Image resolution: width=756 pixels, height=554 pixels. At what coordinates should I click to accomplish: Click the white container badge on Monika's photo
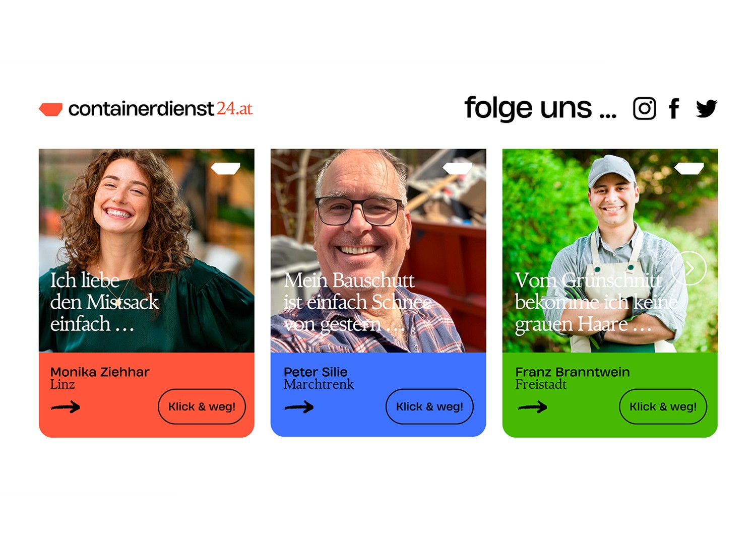coord(225,168)
